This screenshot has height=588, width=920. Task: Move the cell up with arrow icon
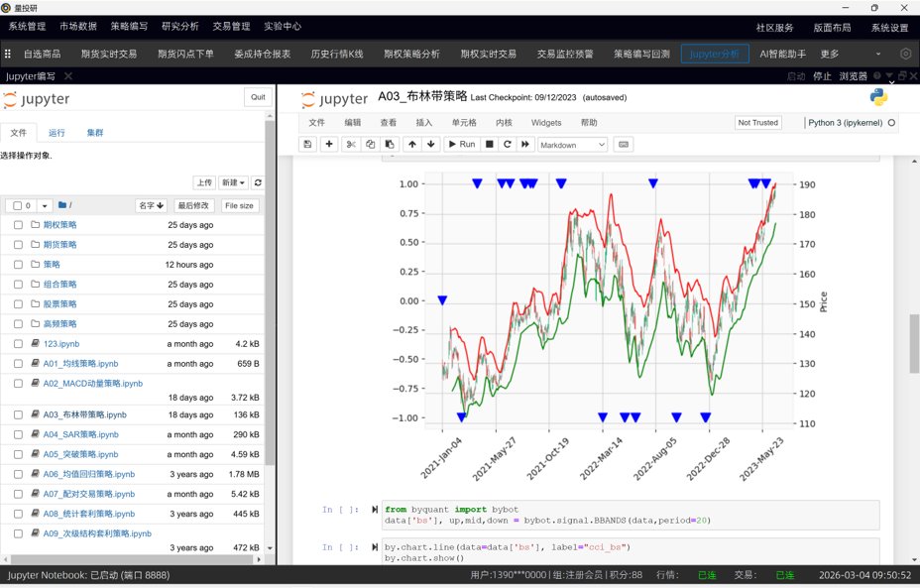coord(412,145)
